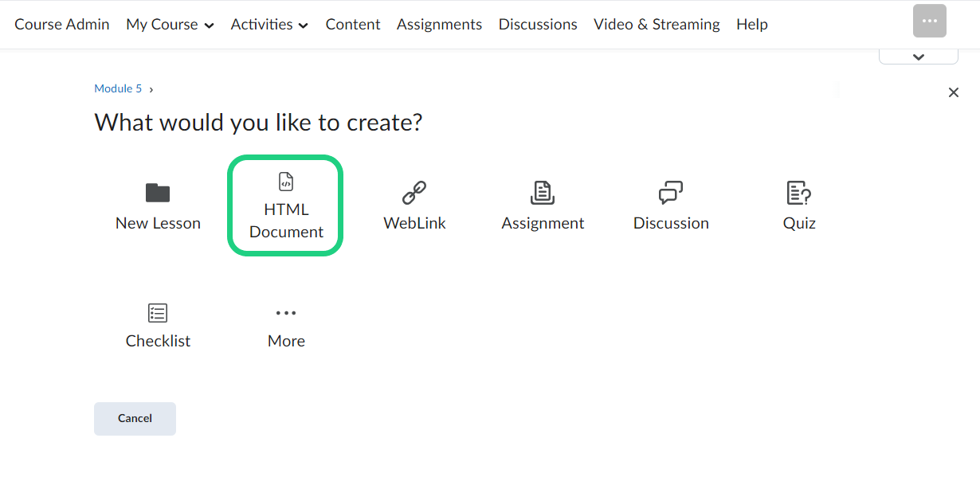Expand the Activities dropdown menu

click(x=269, y=25)
